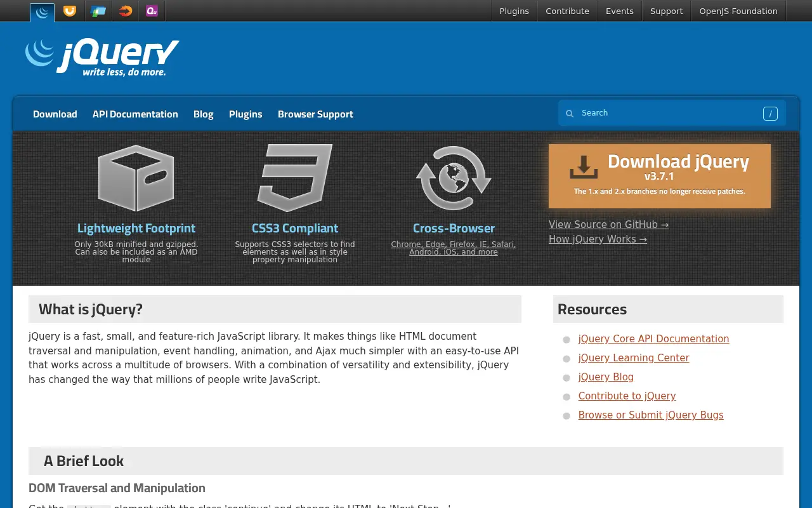Viewport: 812px width, 508px height.
Task: Open the jQuery Mobile project icon
Action: 98,11
